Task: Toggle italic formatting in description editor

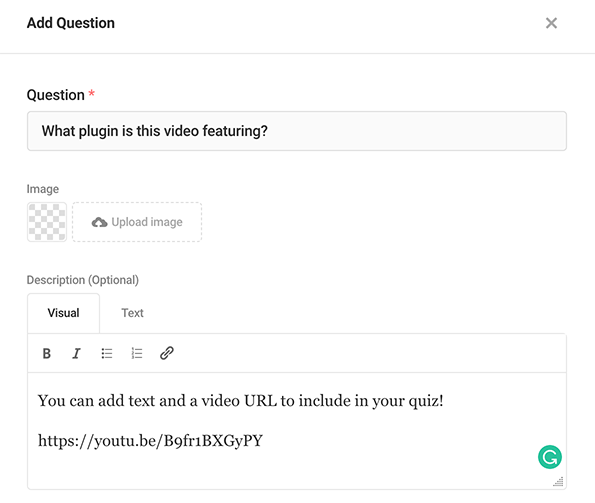Action: click(76, 354)
